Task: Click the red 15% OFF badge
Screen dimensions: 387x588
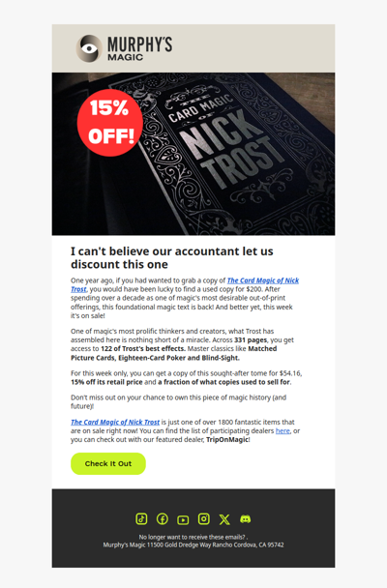Action: click(x=110, y=123)
